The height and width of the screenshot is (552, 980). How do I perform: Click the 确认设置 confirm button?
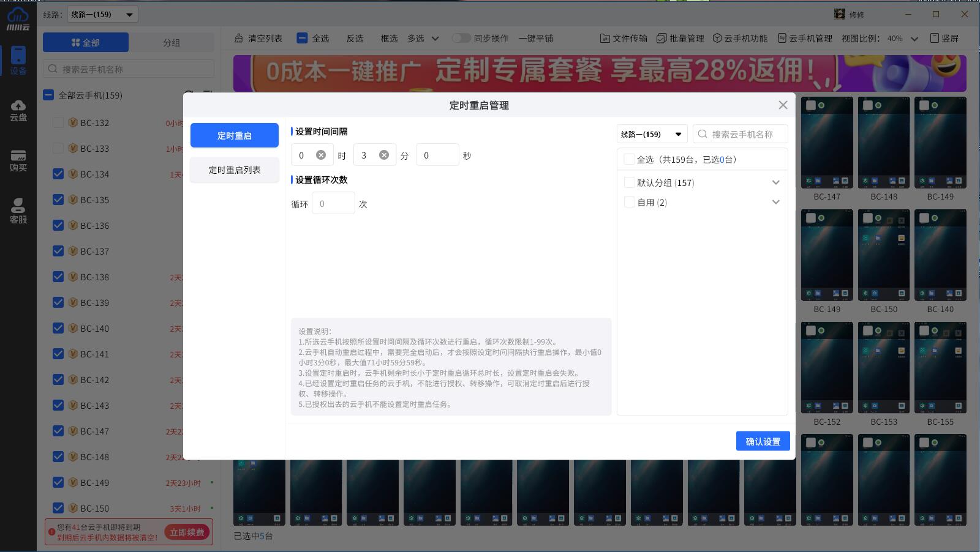[x=763, y=442]
